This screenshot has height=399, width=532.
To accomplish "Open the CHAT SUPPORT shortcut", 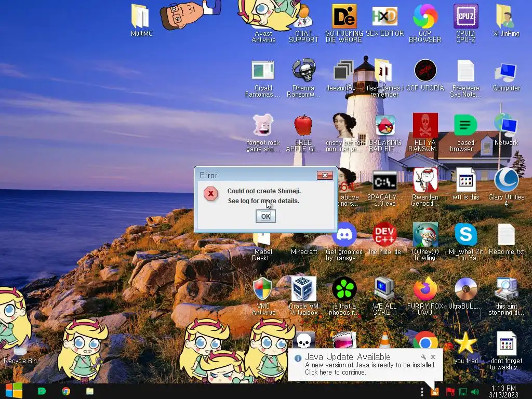I will point(303,23).
